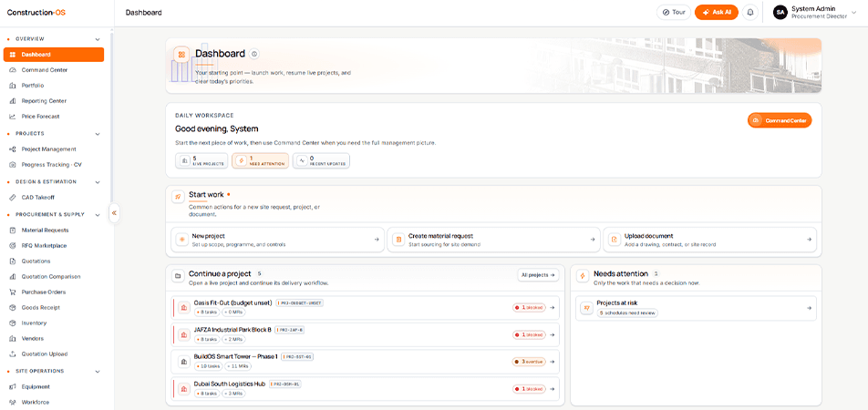Click the 1 blocked badge on Oasis row

click(x=529, y=308)
